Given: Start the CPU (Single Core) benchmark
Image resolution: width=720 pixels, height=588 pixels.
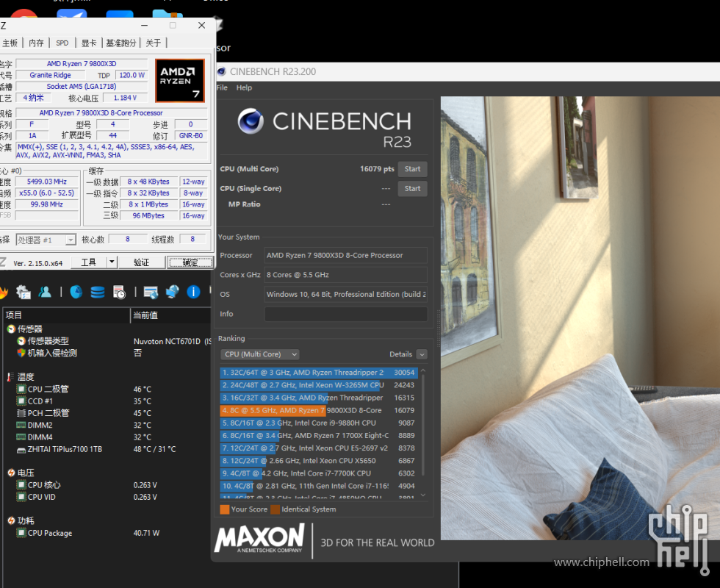Looking at the screenshot, I should pos(412,188).
